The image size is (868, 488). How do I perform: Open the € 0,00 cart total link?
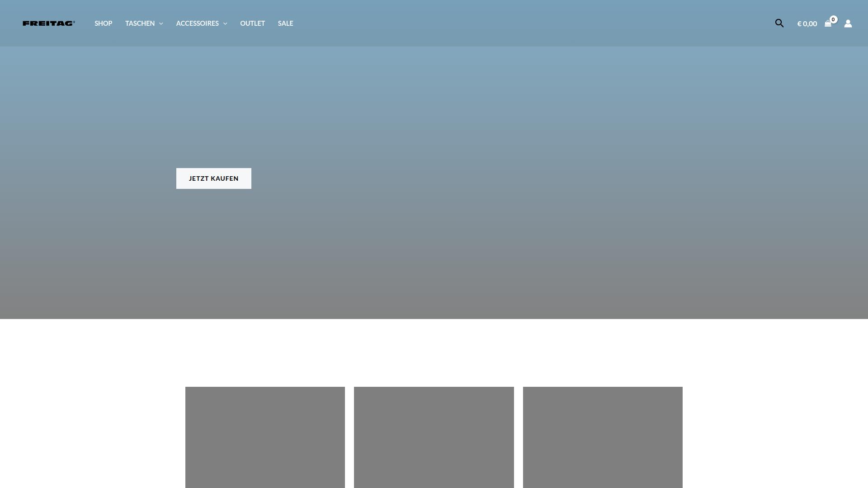(x=807, y=23)
